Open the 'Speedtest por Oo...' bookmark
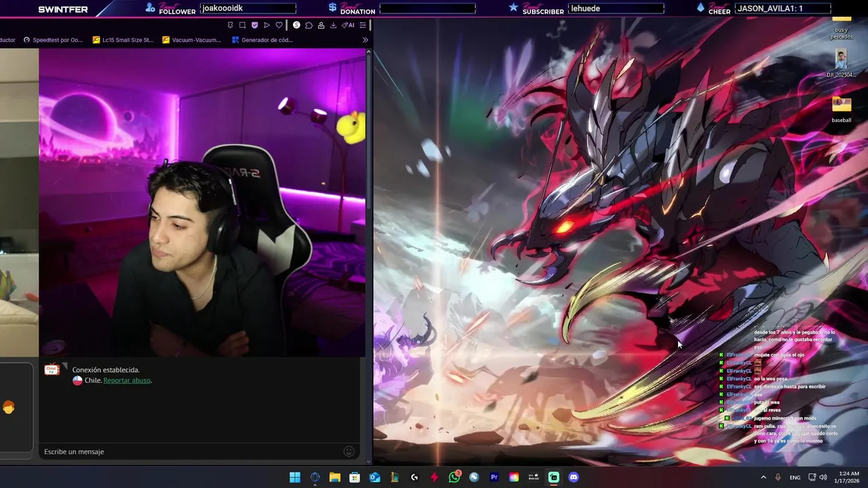The height and width of the screenshot is (488, 868). click(x=53, y=40)
